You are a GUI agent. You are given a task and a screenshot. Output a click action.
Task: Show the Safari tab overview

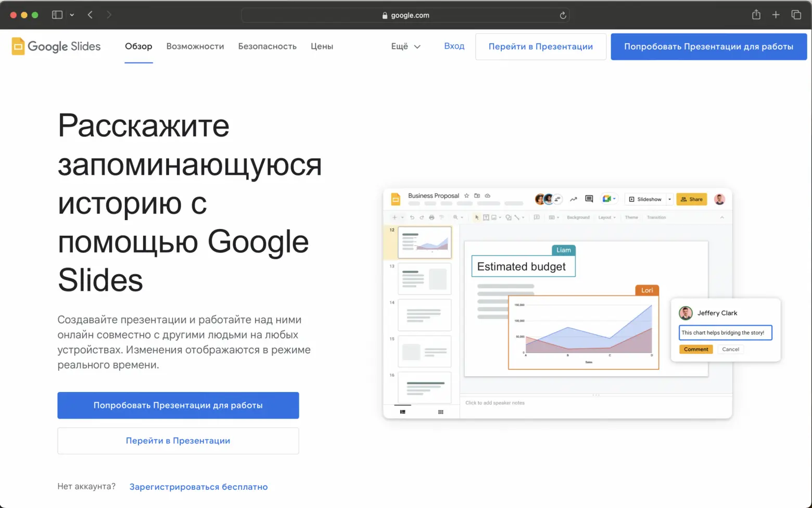[796, 15]
